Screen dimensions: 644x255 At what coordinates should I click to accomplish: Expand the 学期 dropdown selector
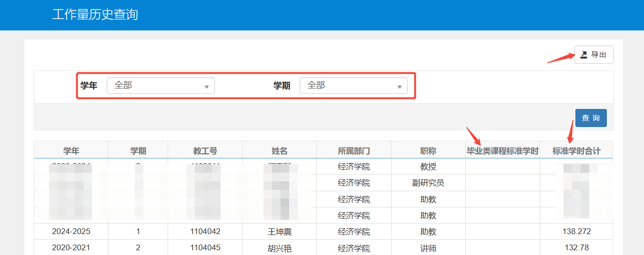click(353, 86)
